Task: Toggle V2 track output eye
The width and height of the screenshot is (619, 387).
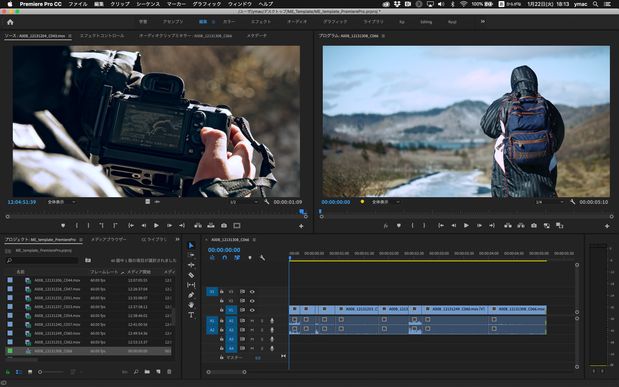Action: (252, 301)
